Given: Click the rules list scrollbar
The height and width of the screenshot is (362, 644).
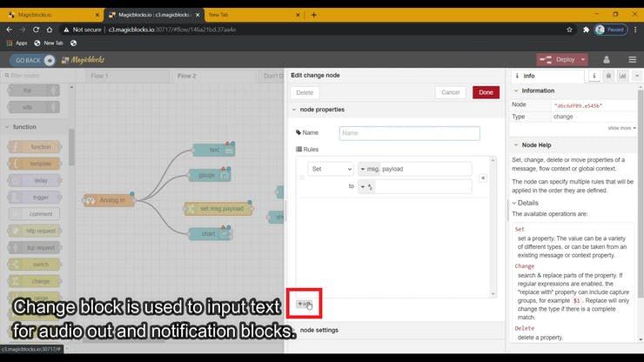Looking at the screenshot, I should 493,227.
